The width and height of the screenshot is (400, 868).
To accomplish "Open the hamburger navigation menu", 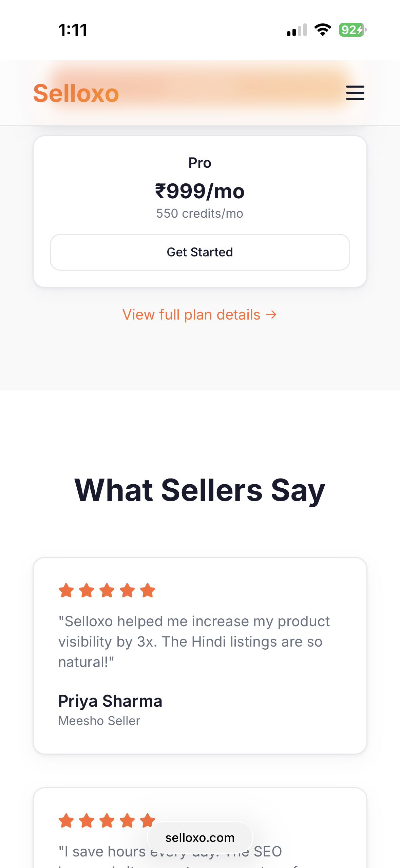I will [x=355, y=93].
